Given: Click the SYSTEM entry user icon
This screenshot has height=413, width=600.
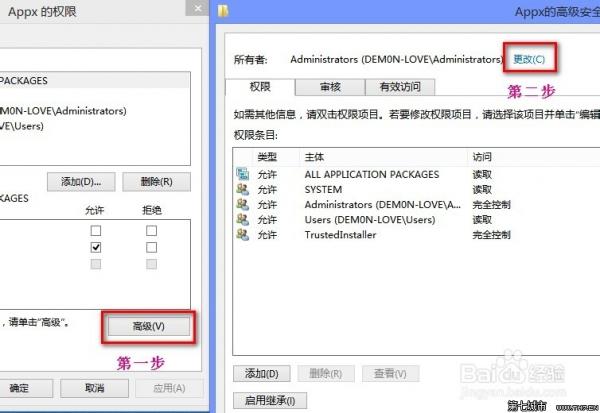Looking at the screenshot, I should point(243,189).
